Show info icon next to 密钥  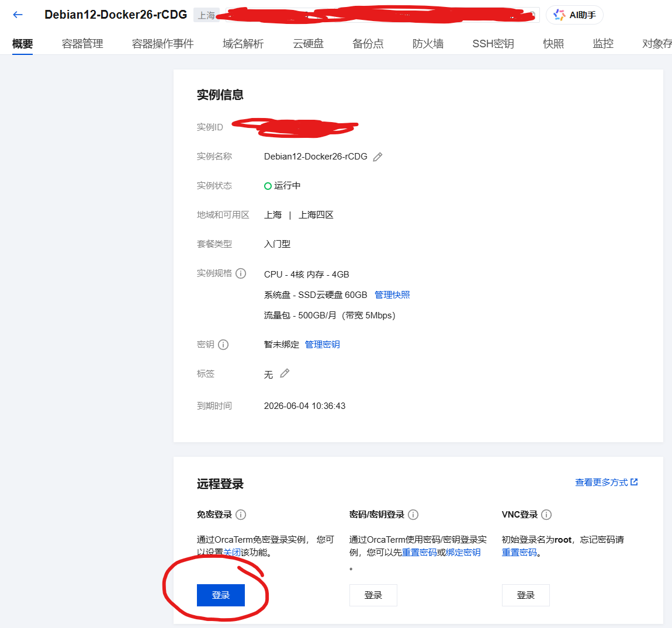click(223, 345)
